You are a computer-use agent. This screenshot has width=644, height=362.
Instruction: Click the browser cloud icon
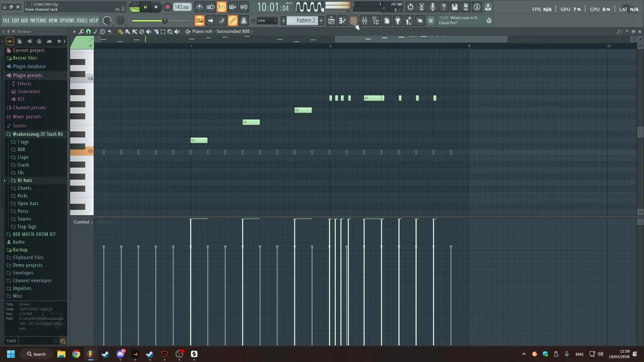[49, 41]
